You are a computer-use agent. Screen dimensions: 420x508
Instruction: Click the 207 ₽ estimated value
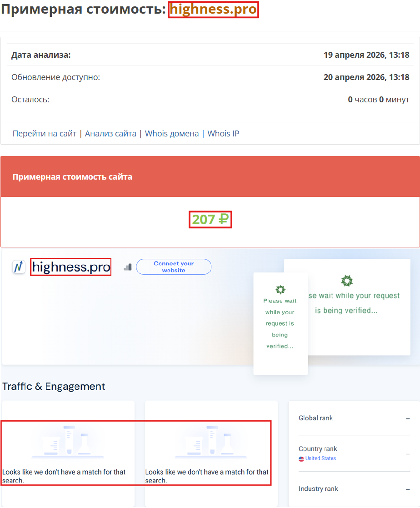point(210,219)
